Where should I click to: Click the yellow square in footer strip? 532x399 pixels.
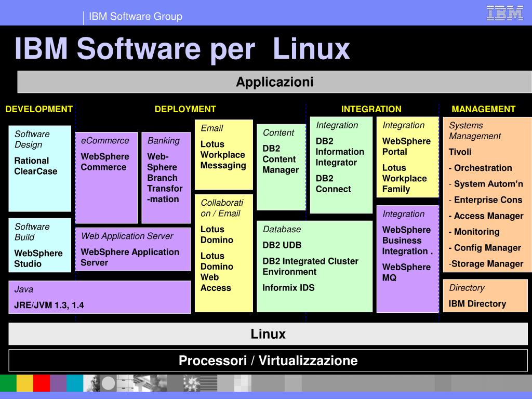pyautogui.click(x=25, y=383)
